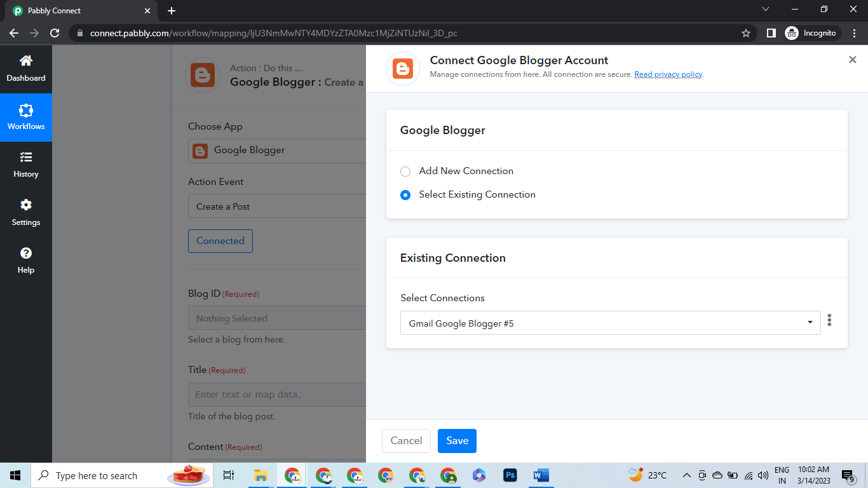Go forward in browser history
This screenshot has height=488, width=868.
(x=34, y=33)
